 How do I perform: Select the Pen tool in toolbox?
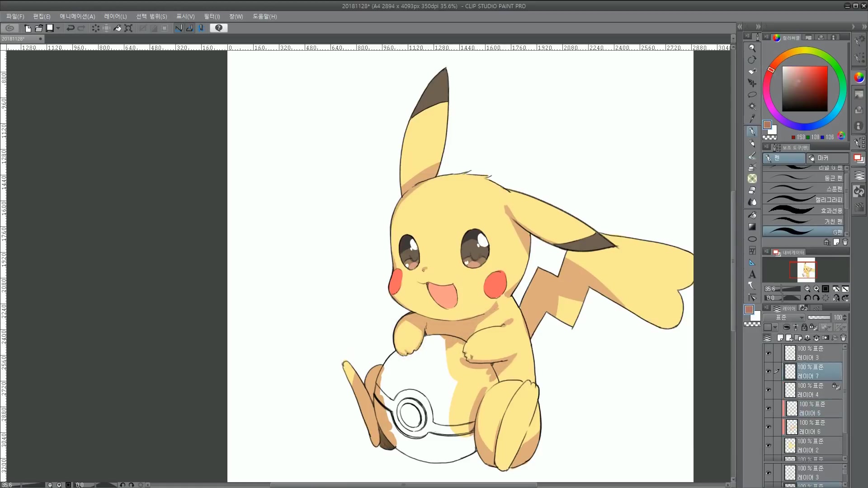(752, 131)
